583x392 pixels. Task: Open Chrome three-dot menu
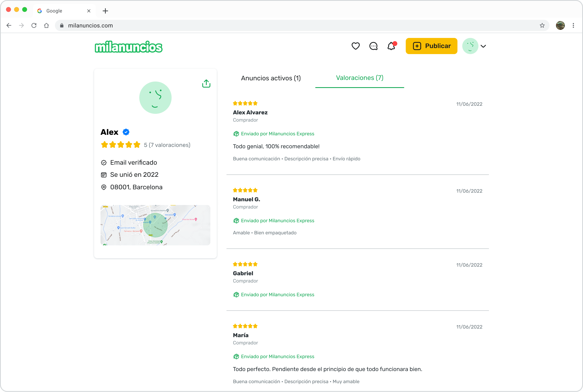point(573,25)
